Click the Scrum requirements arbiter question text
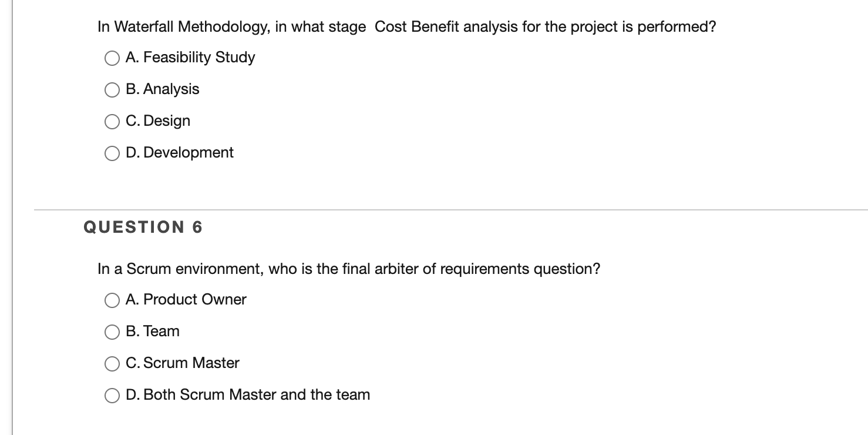Screen dimensions: 868x435 click(x=348, y=269)
